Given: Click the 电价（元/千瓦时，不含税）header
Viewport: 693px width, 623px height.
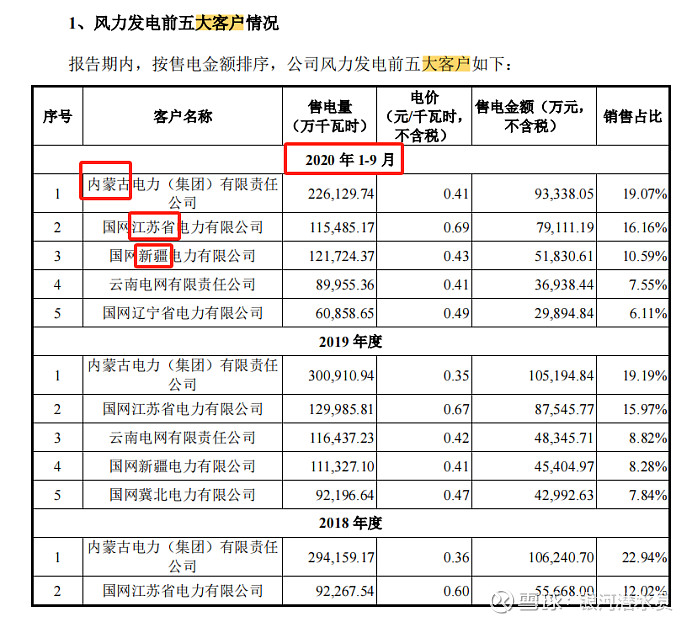Looking at the screenshot, I should [424, 117].
